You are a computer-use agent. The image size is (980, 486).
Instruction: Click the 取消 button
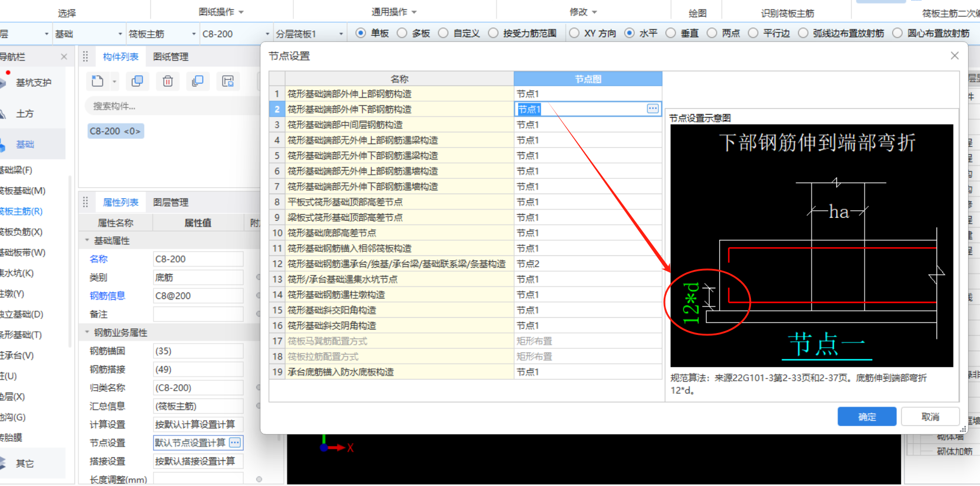(x=931, y=417)
